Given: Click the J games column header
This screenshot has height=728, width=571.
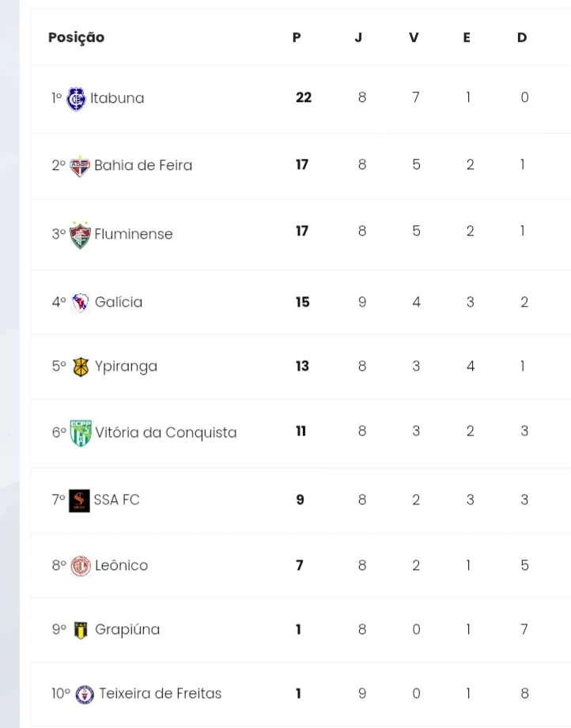Looking at the screenshot, I should tap(358, 38).
